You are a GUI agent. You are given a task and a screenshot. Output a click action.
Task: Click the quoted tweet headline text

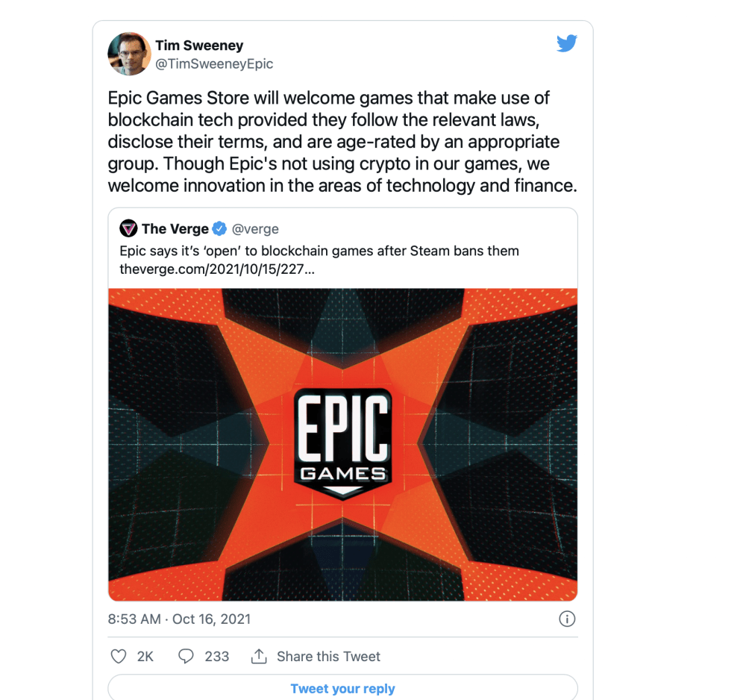[x=319, y=251]
